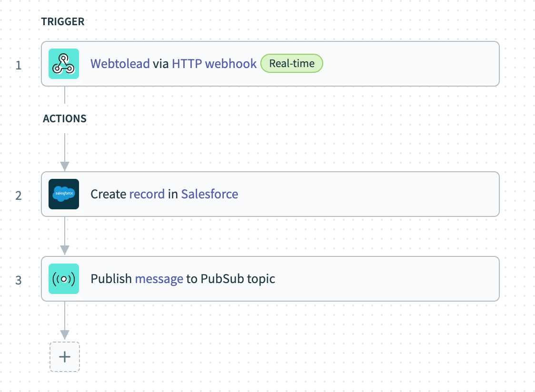
Task: Click the HTTP webhook link
Action: pos(214,64)
